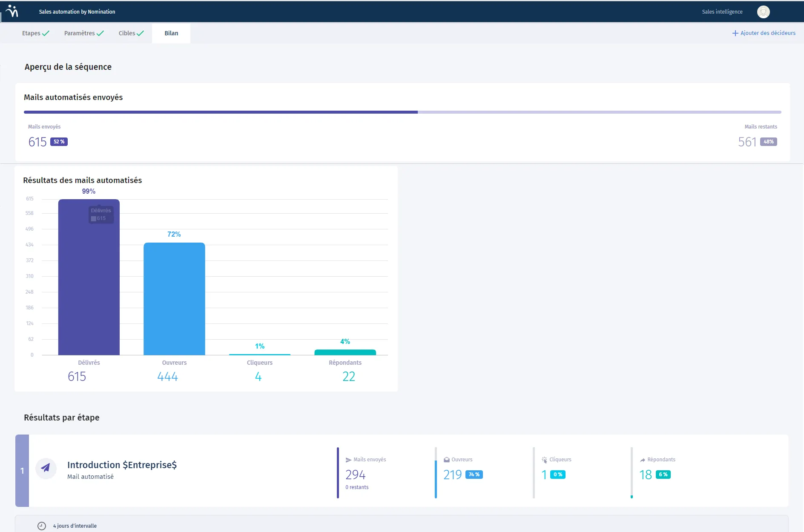This screenshot has height=532, width=804.
Task: Click the paper plane step icon
Action: pyautogui.click(x=46, y=468)
